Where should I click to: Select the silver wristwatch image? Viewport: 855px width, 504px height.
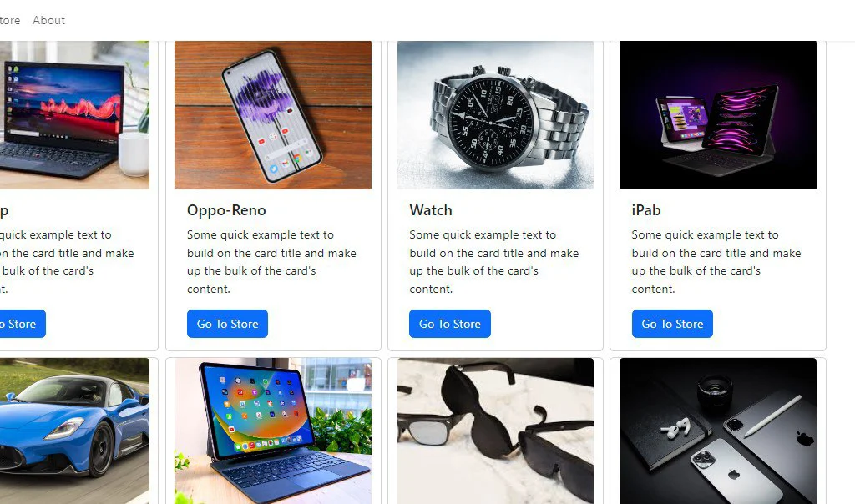(495, 115)
